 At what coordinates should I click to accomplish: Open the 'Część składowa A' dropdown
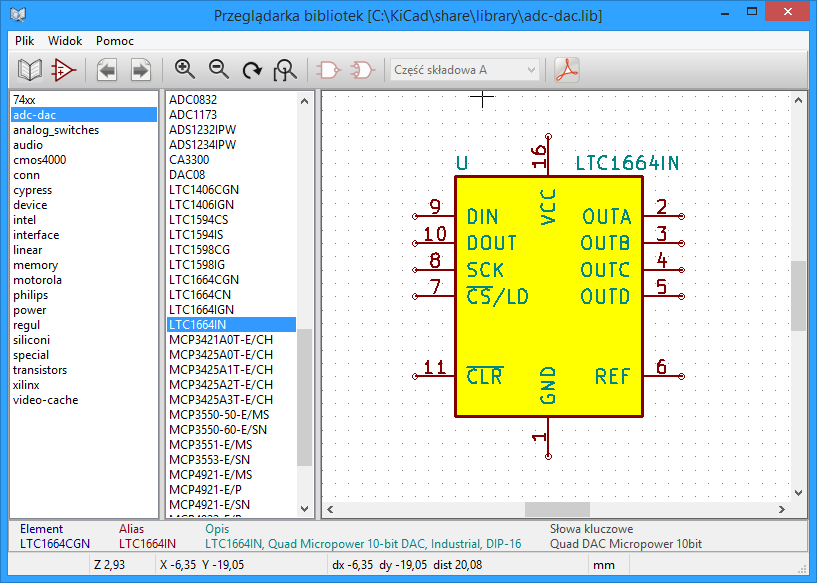click(465, 70)
